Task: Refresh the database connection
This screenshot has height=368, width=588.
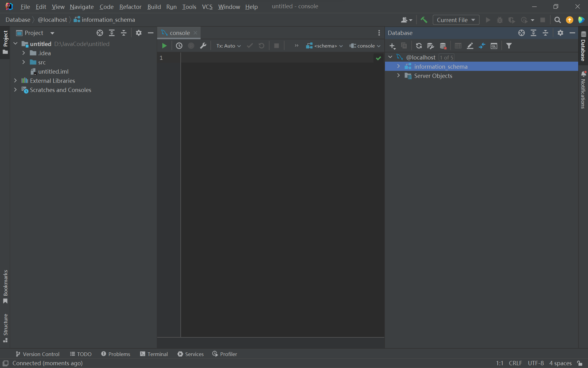Action: coord(419,46)
